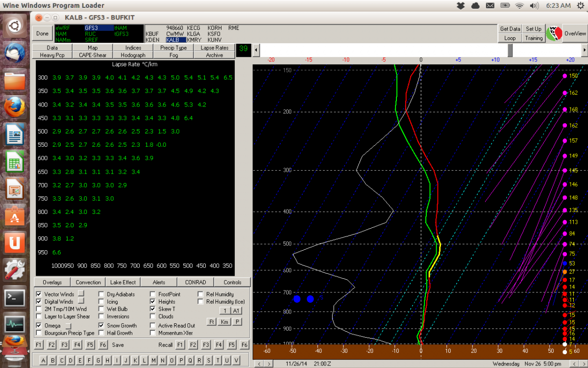Open the Indices tab
Viewport: 588px width, 368px height.
pos(133,48)
